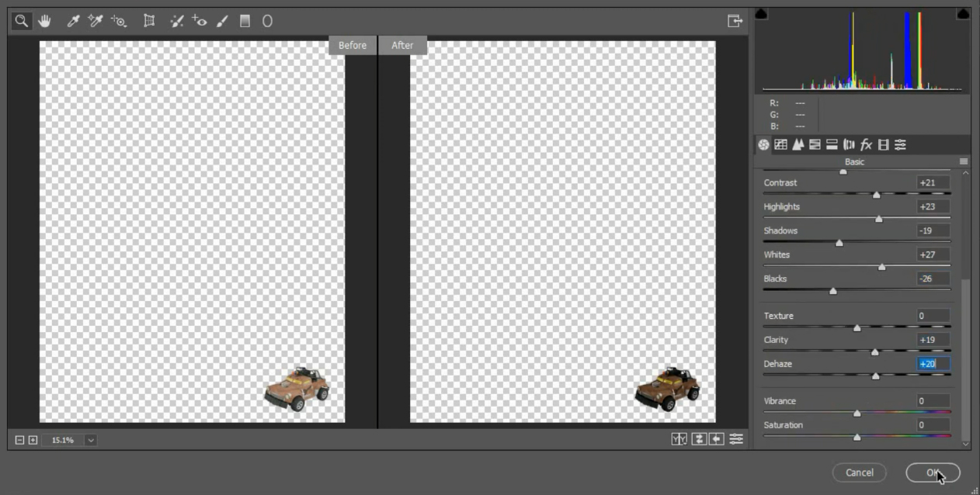Screen dimensions: 980x495
Task: Click the toy car in Before preview
Action: point(297,389)
